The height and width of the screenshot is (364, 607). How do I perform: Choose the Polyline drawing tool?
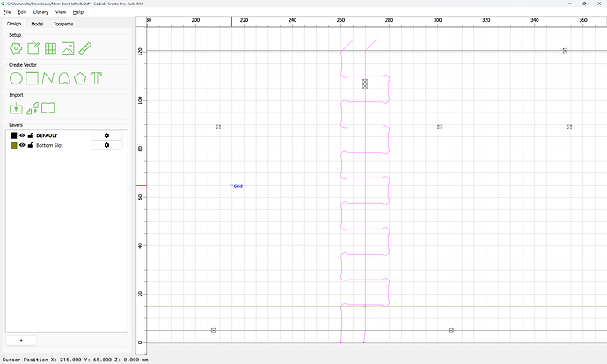click(48, 78)
